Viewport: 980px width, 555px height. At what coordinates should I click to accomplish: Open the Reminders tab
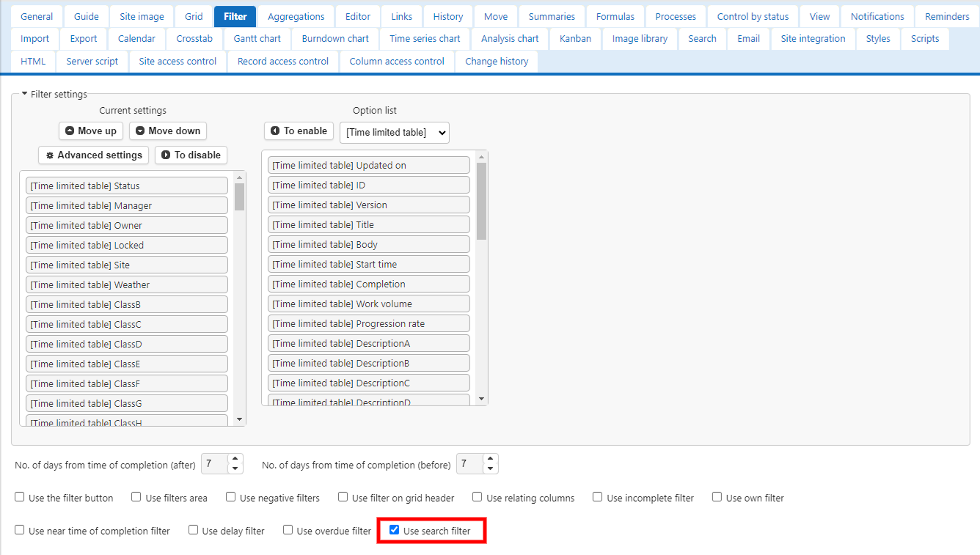point(947,16)
